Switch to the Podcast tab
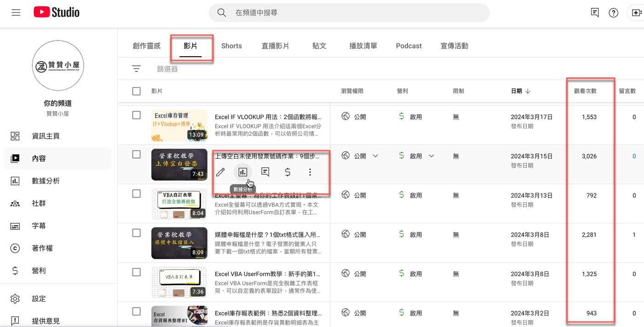The height and width of the screenshot is (327, 644). pyautogui.click(x=409, y=46)
